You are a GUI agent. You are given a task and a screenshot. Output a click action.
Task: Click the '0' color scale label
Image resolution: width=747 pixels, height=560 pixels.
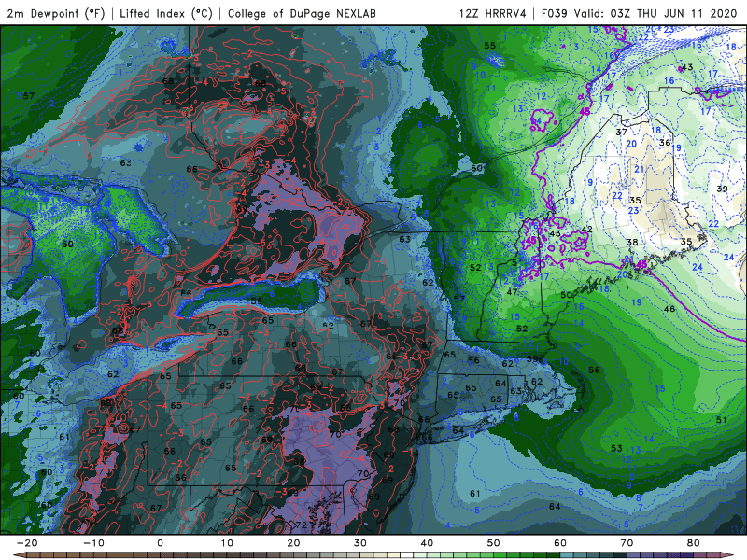pyautogui.click(x=160, y=543)
